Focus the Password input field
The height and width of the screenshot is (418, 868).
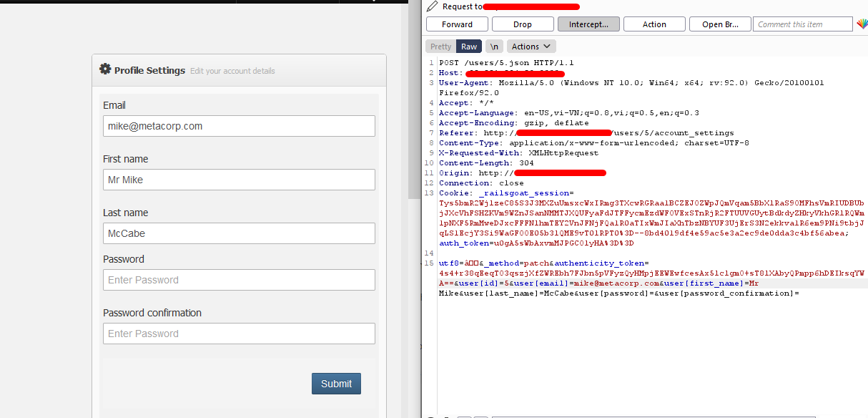click(239, 280)
